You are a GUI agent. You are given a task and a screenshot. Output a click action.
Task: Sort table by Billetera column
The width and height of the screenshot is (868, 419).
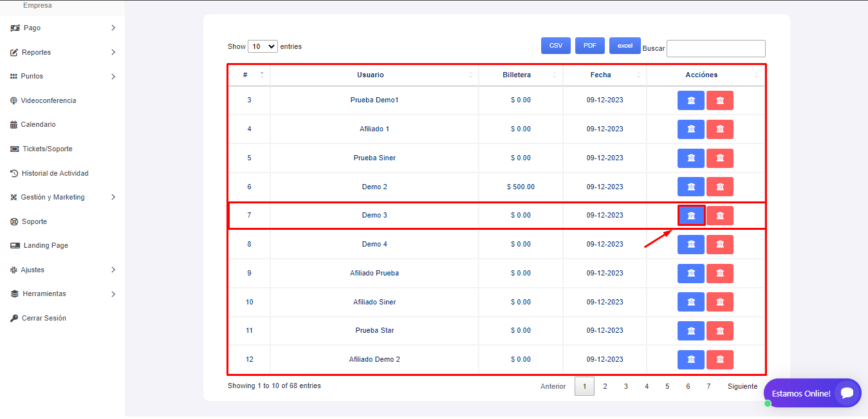[x=517, y=75]
